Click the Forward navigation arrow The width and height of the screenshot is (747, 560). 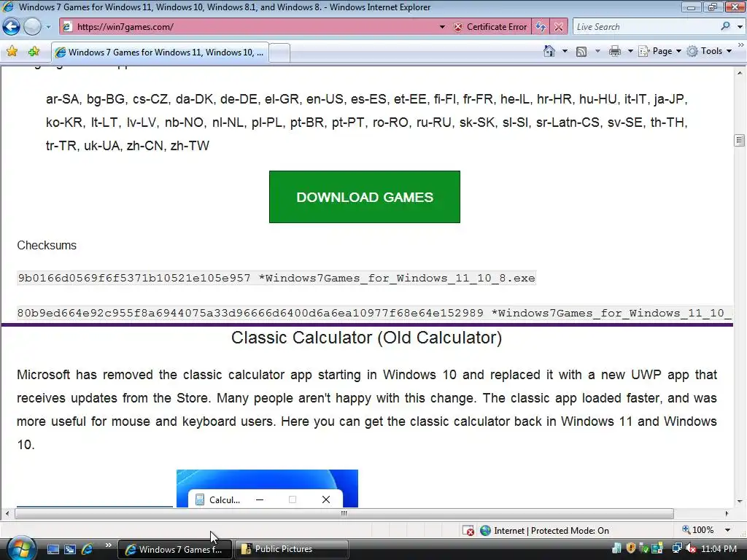(32, 27)
